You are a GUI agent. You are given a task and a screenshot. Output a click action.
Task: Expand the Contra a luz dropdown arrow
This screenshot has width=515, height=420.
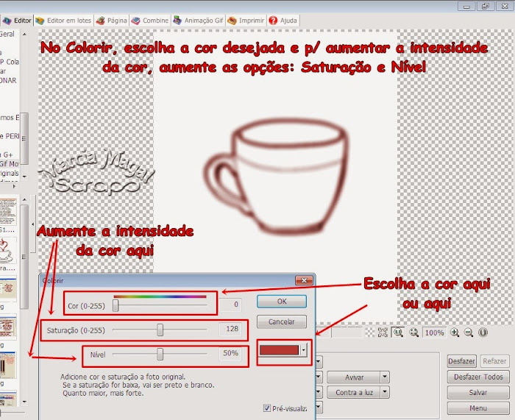click(x=385, y=392)
